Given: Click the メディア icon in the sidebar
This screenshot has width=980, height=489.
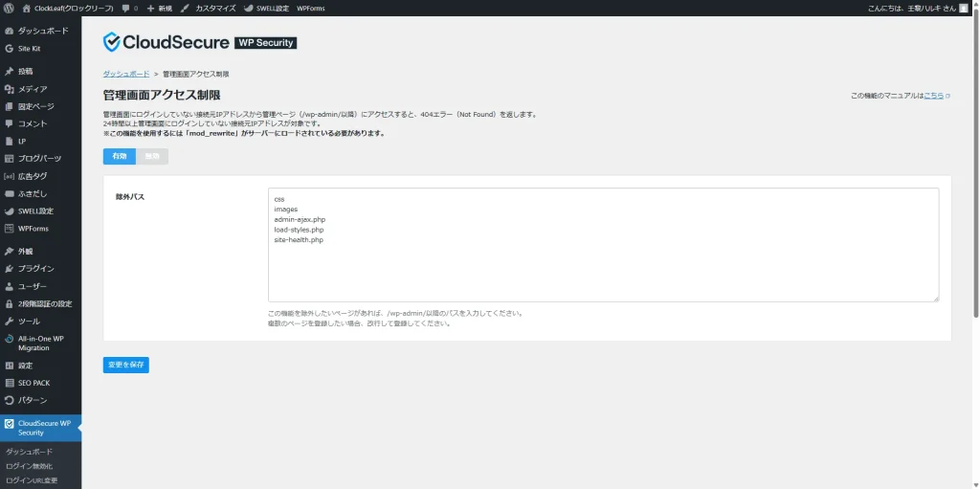Looking at the screenshot, I should (9, 89).
